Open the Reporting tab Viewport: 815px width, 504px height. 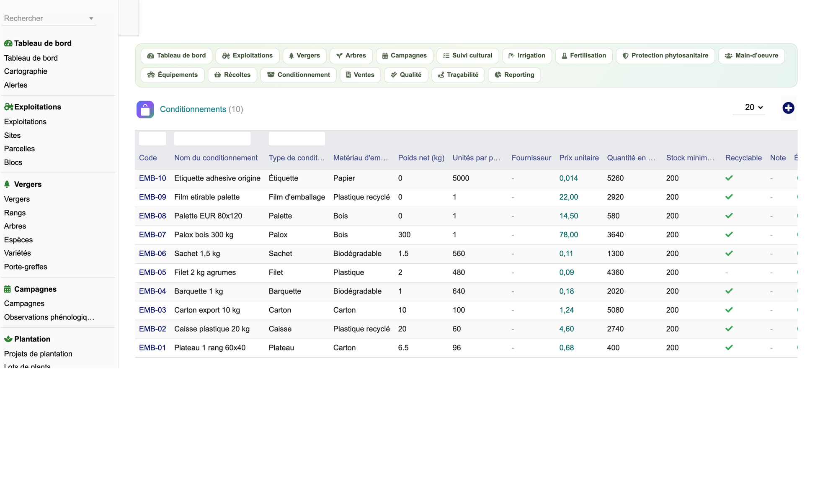514,75
